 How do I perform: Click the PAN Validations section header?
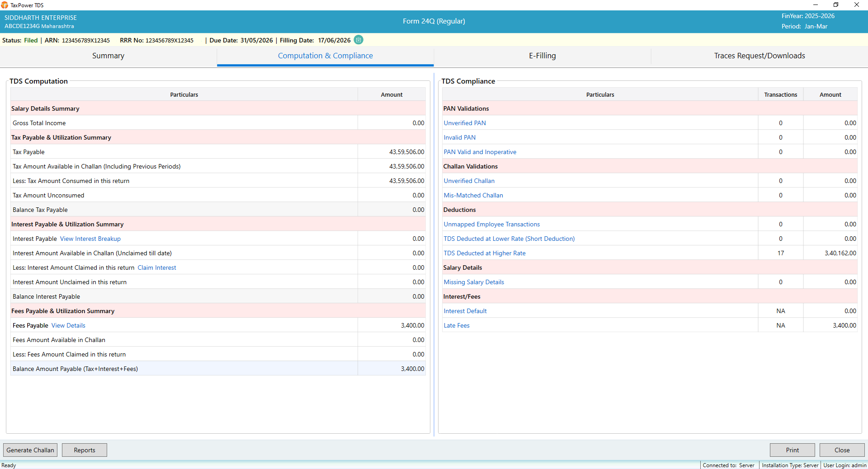click(x=650, y=108)
